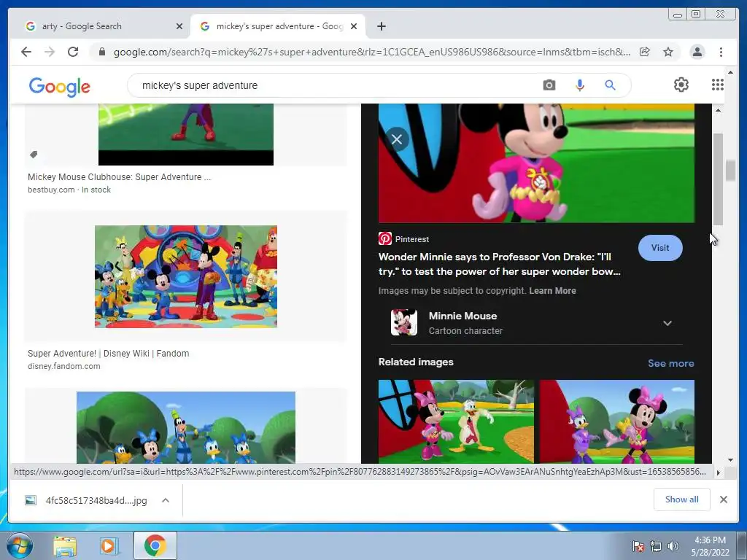Open the Windows Start menu
The width and height of the screenshot is (747, 560).
[20, 545]
